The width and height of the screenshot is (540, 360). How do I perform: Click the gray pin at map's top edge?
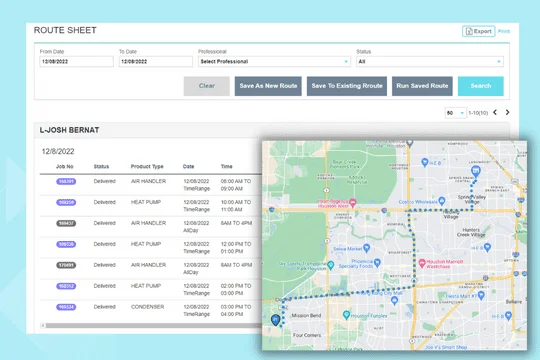click(409, 143)
